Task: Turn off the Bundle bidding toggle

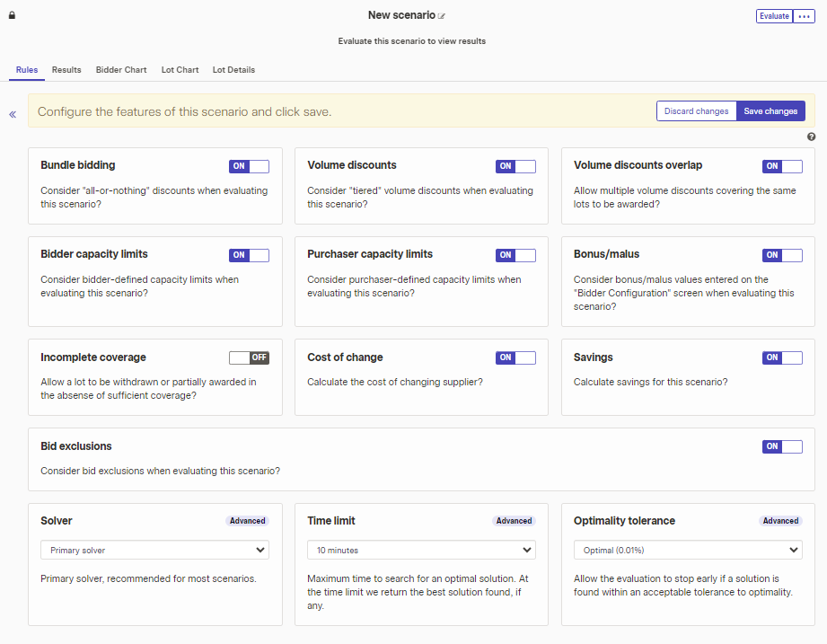Action: coord(249,166)
